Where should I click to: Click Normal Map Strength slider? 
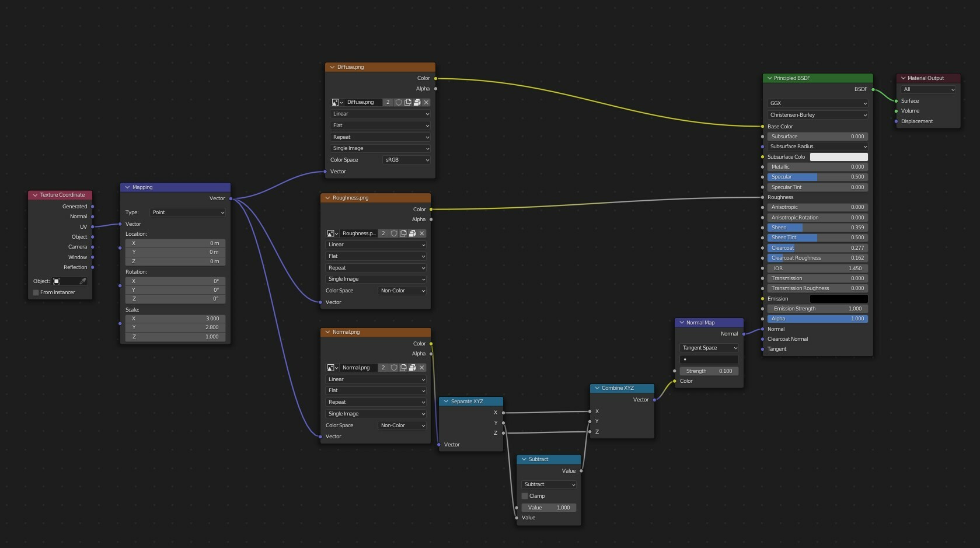709,371
